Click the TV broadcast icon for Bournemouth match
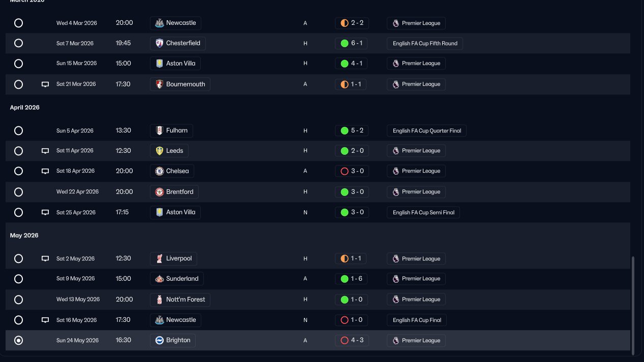 [45, 84]
